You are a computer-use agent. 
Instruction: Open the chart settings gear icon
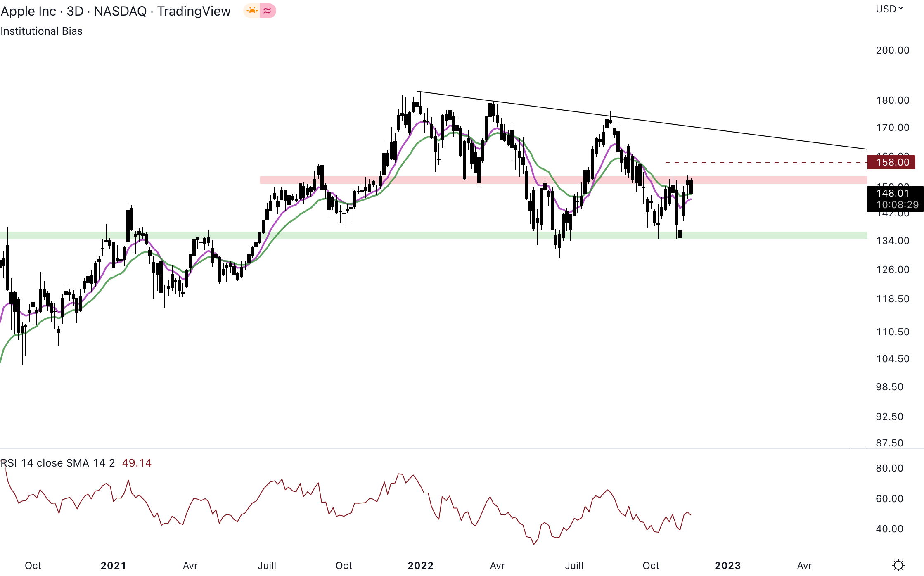click(x=898, y=565)
